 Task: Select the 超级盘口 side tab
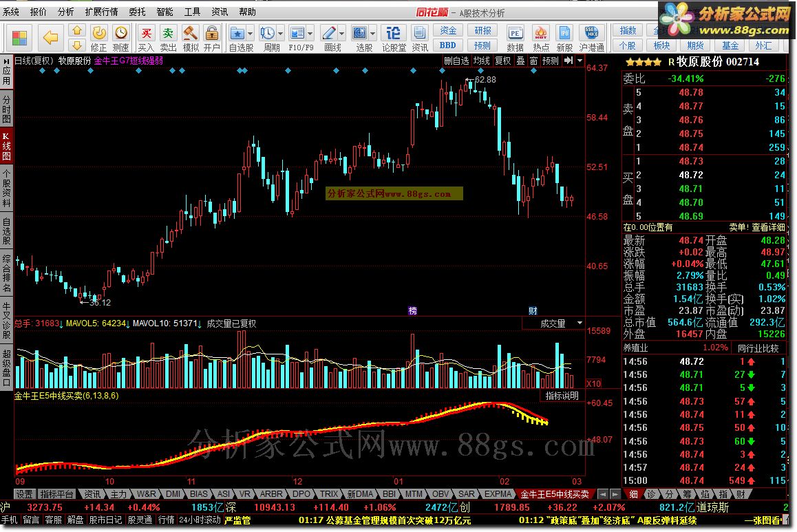click(7, 368)
